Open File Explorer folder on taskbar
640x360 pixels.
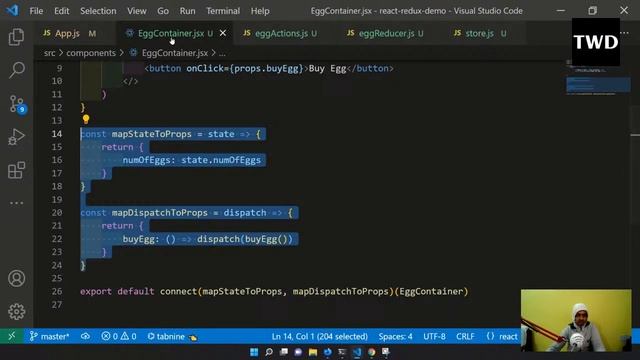tap(313, 352)
